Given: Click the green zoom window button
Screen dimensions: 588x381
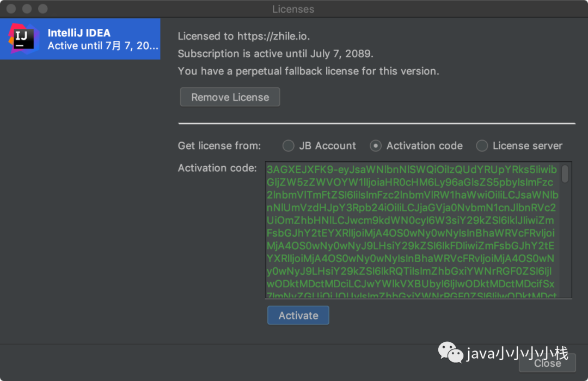Looking at the screenshot, I should click(43, 9).
